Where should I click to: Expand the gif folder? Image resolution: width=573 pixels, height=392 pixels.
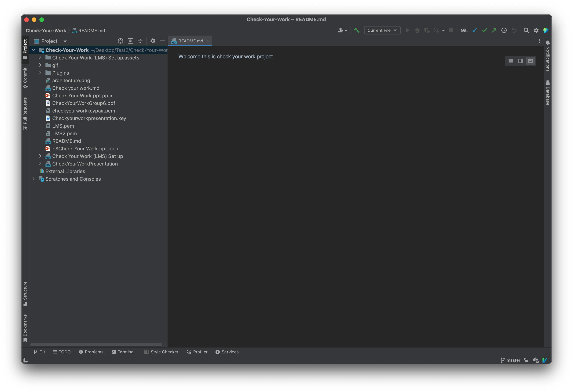tap(40, 65)
